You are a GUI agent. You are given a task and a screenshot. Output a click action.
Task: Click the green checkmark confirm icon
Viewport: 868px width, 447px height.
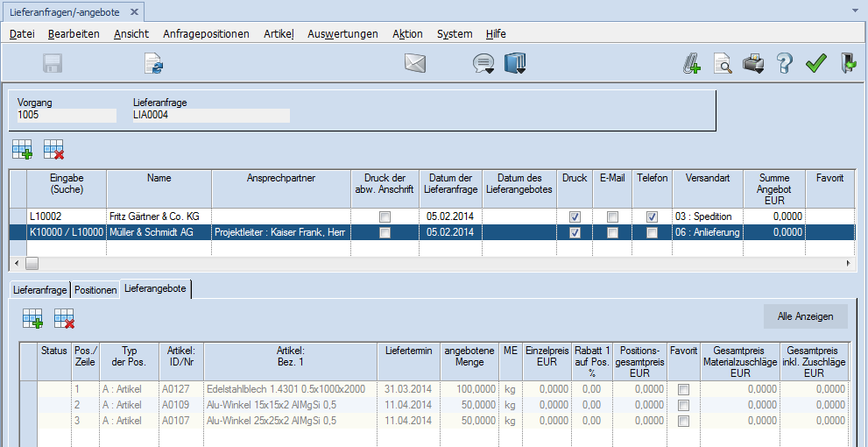click(x=816, y=63)
